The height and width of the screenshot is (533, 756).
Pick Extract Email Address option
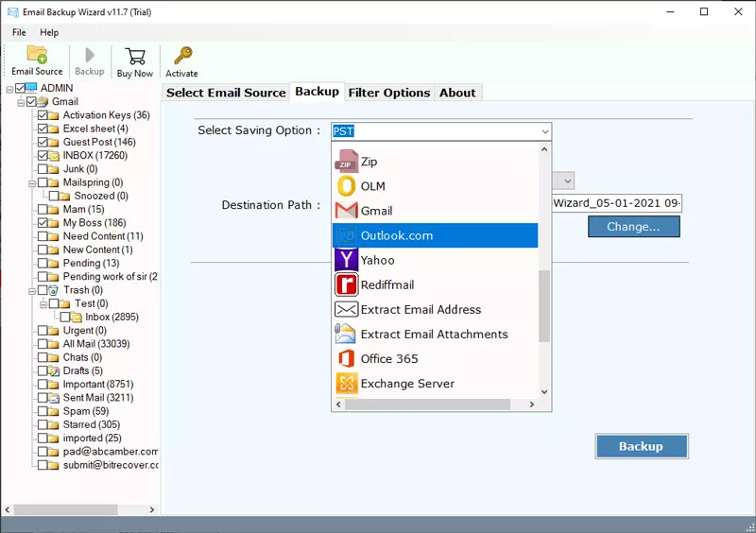[435, 309]
